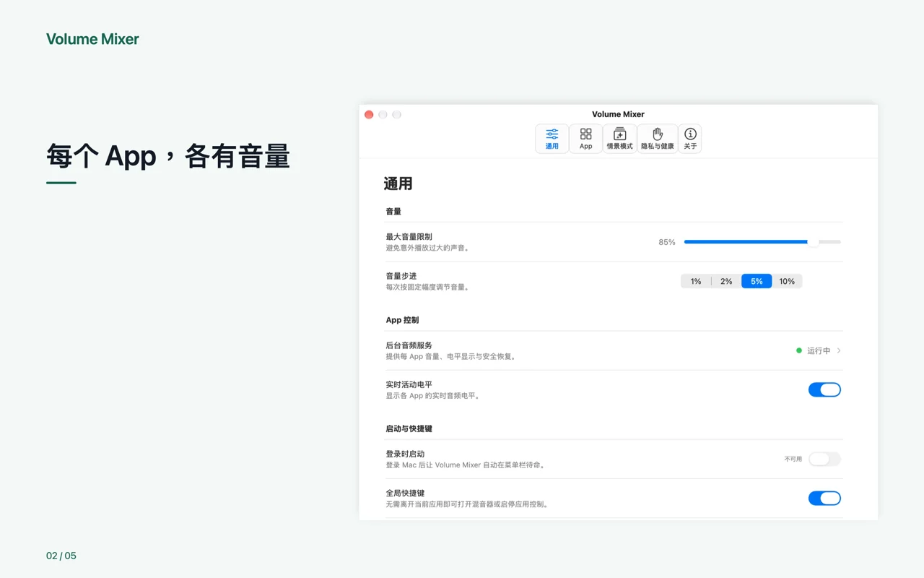Screen dimensions: 924x578
Task: Expand the 后台音频服务 chevron
Action: pos(839,350)
